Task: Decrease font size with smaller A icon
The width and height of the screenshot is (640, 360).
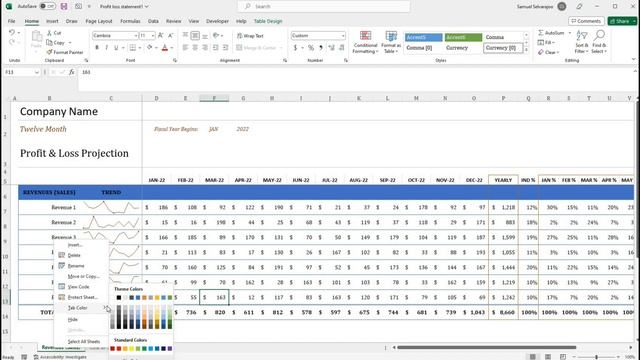Action: (171, 36)
